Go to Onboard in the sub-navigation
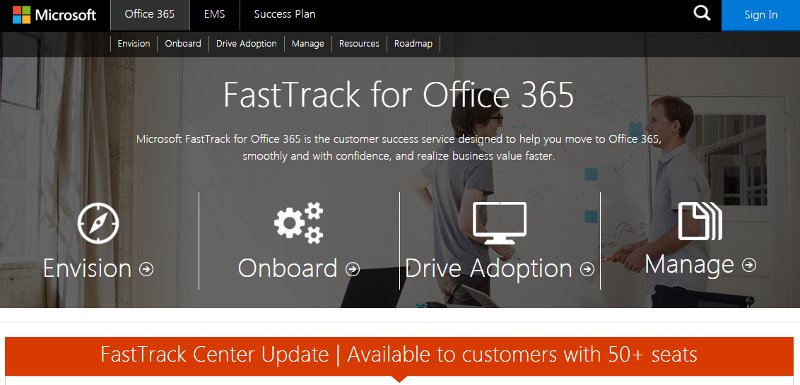Screen dimensions: 800x385 (x=183, y=44)
